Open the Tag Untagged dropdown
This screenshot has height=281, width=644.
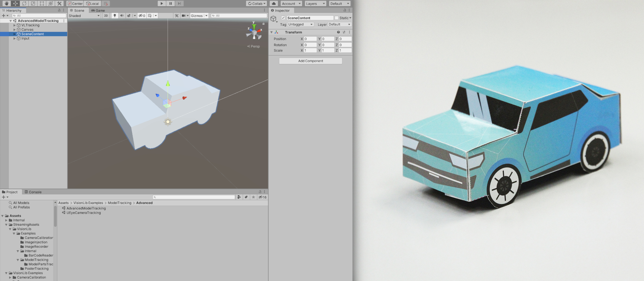(x=300, y=25)
